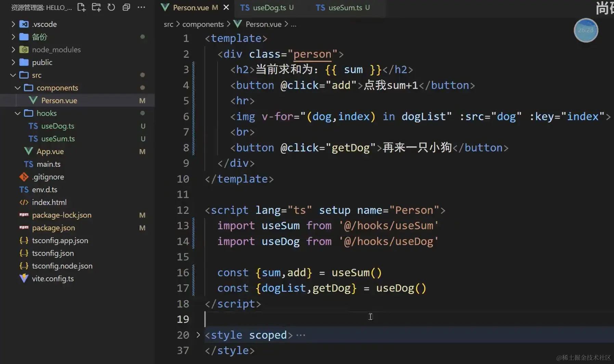
Task: Click the Vue icon beside Person.vue in tree
Action: coord(33,100)
